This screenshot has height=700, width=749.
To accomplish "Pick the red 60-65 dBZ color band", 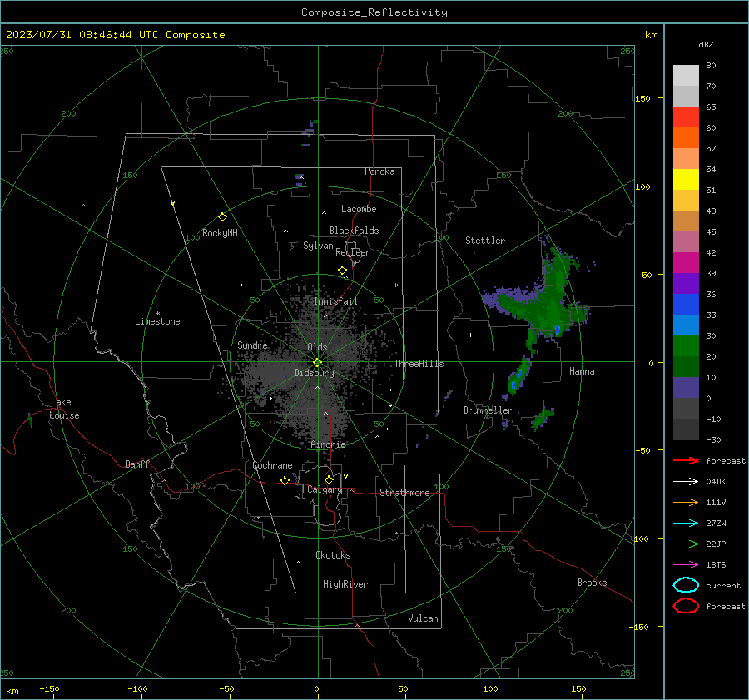I will click(x=686, y=117).
